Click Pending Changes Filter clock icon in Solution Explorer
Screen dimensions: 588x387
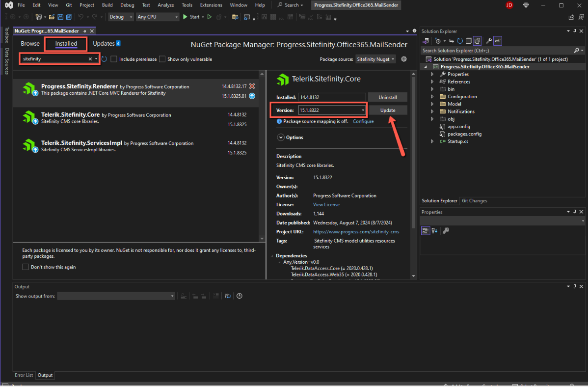point(438,41)
